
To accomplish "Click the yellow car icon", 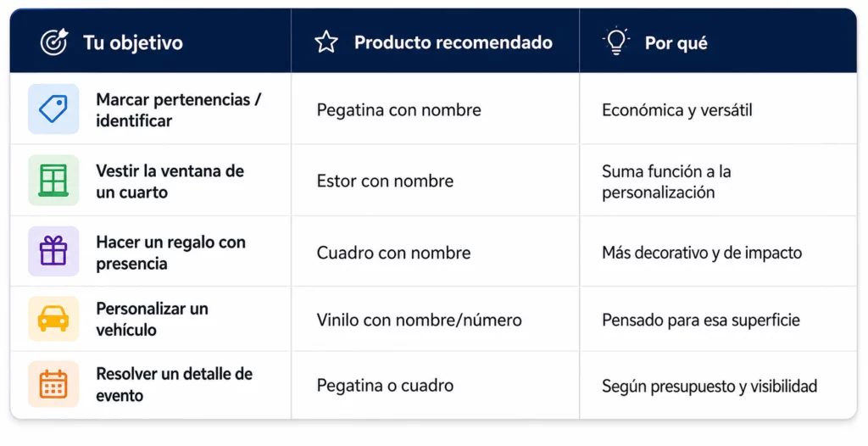I will 53,319.
